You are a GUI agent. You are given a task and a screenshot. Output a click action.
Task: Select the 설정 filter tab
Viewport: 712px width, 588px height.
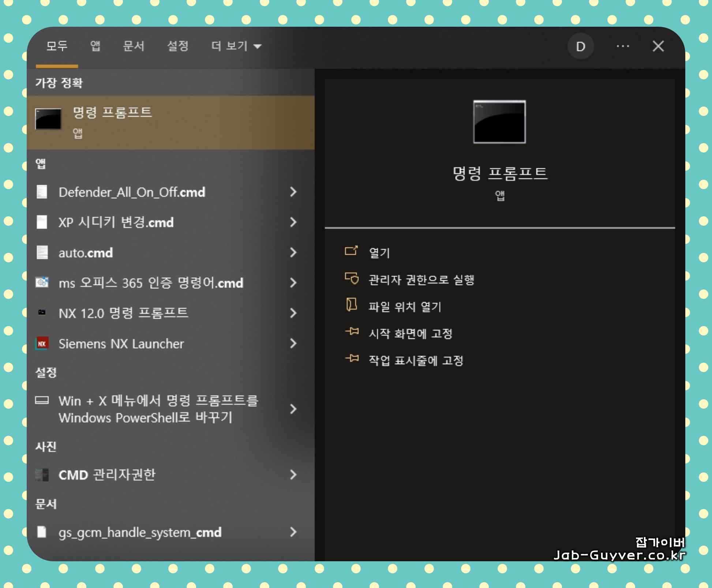coord(178,46)
